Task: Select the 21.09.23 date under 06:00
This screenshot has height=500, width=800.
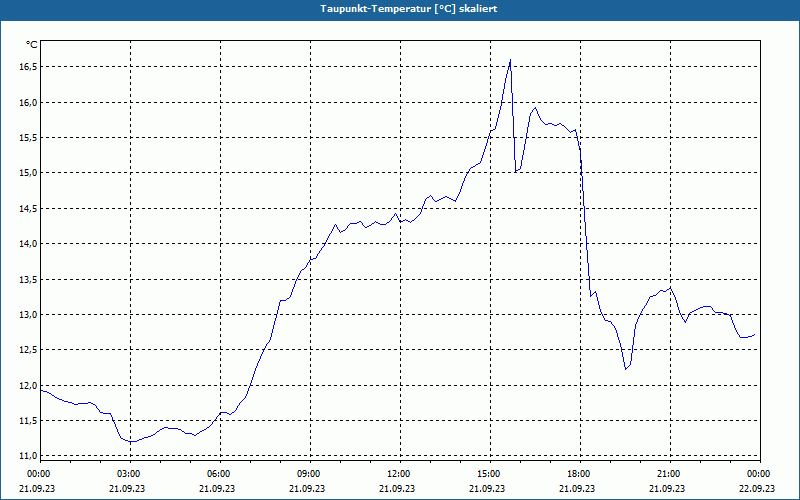Action: 217,488
